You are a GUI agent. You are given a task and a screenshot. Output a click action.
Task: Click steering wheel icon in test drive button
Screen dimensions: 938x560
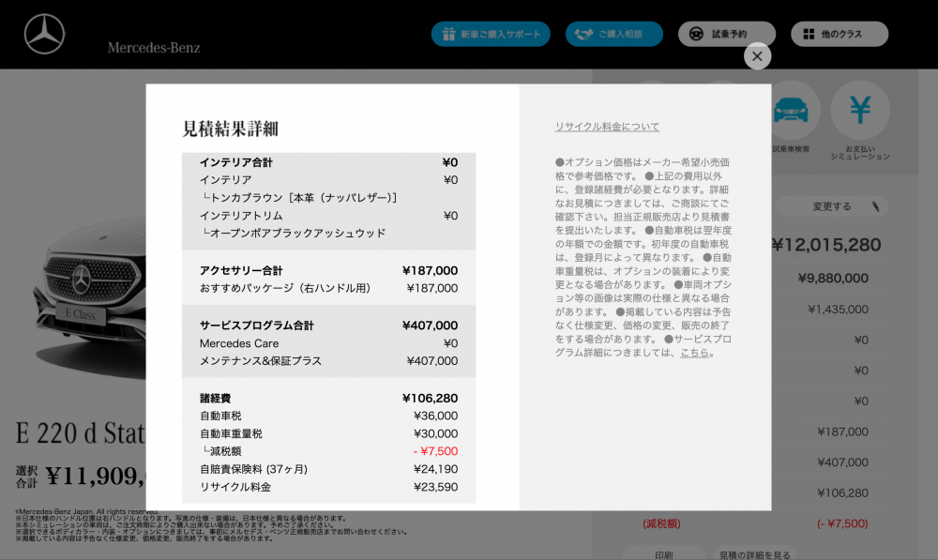[x=696, y=34]
